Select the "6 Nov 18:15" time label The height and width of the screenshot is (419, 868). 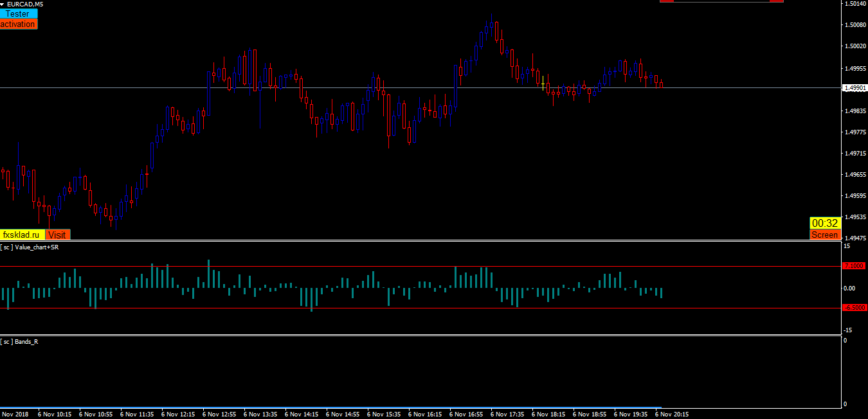(548, 415)
